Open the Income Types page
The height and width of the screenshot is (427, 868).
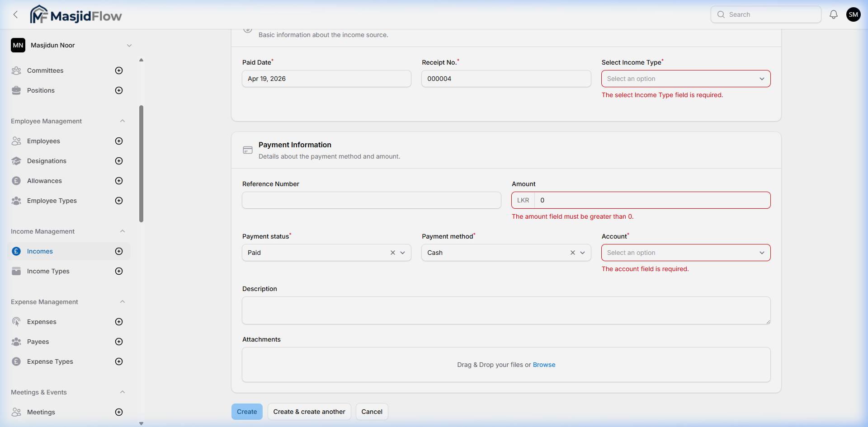[x=48, y=271]
